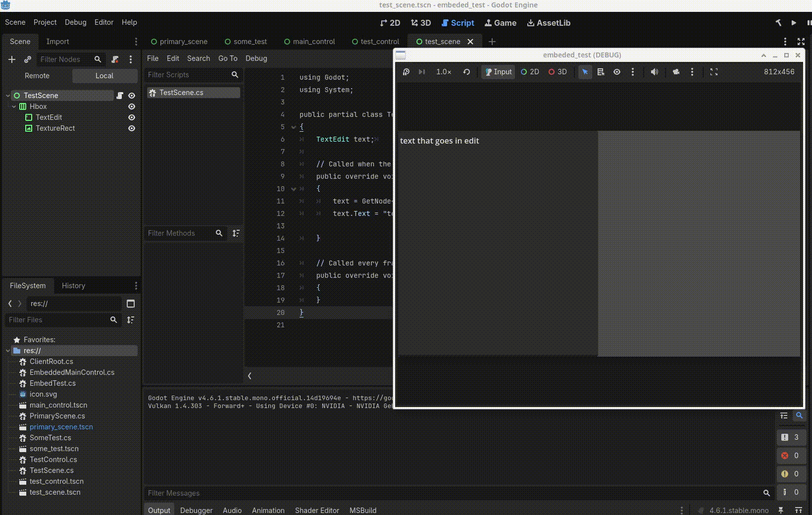The image size is (812, 515).
Task: Switch to the main_control scene tab
Action: (x=313, y=42)
